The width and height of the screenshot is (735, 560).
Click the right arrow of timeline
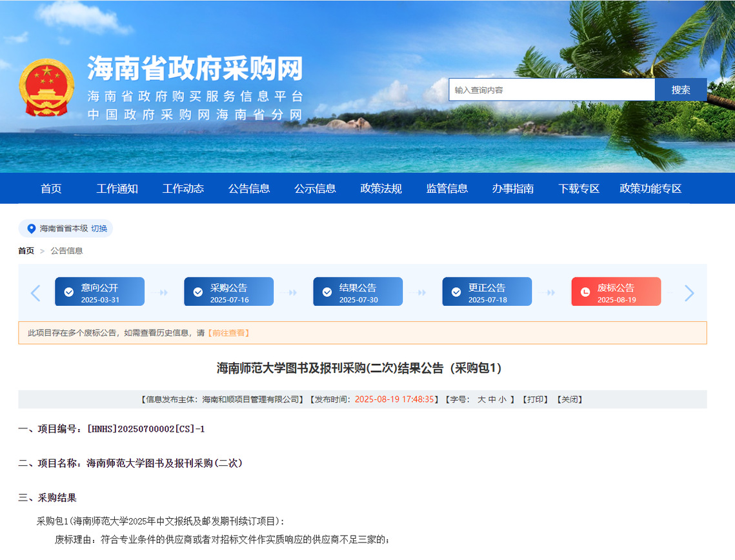689,293
